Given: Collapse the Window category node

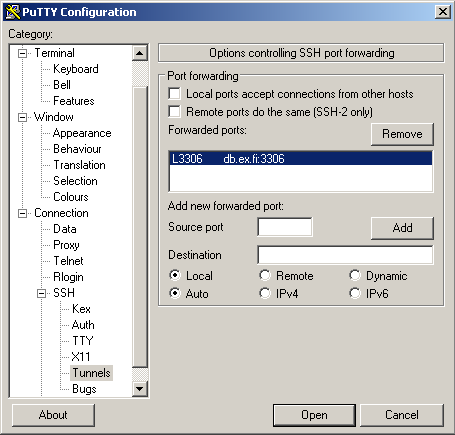Looking at the screenshot, I should [x=22, y=117].
